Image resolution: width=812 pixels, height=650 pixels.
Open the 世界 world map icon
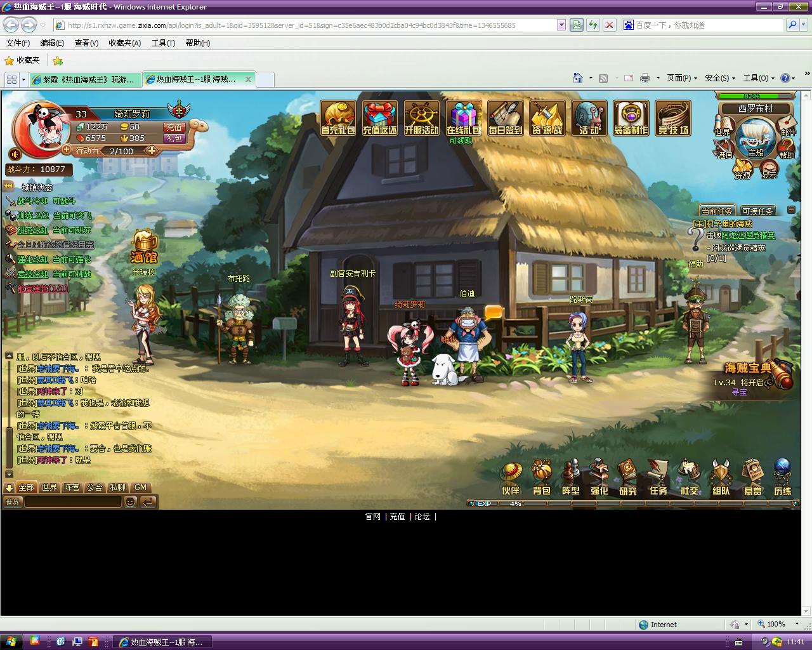pos(723,127)
